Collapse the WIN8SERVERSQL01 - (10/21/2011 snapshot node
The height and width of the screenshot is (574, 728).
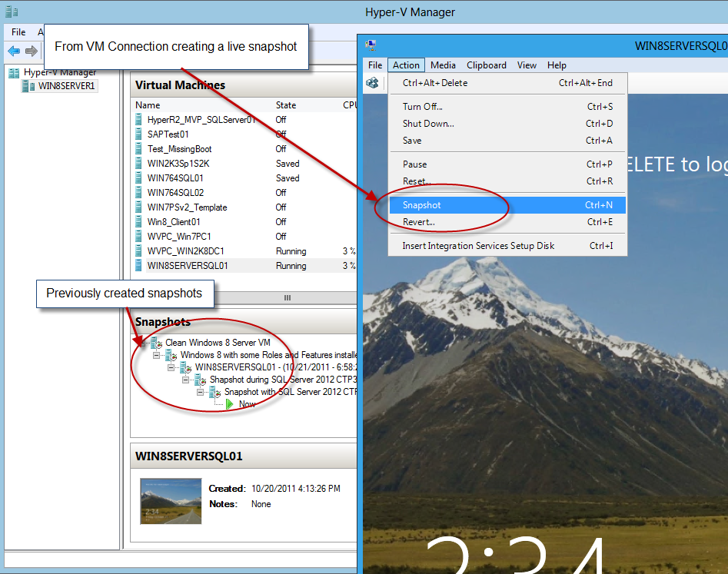pyautogui.click(x=171, y=367)
